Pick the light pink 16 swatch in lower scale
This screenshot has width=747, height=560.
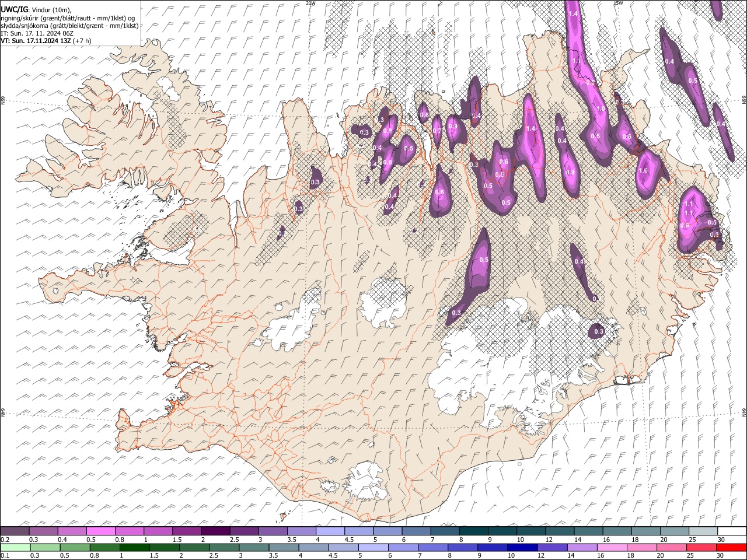pos(612,547)
